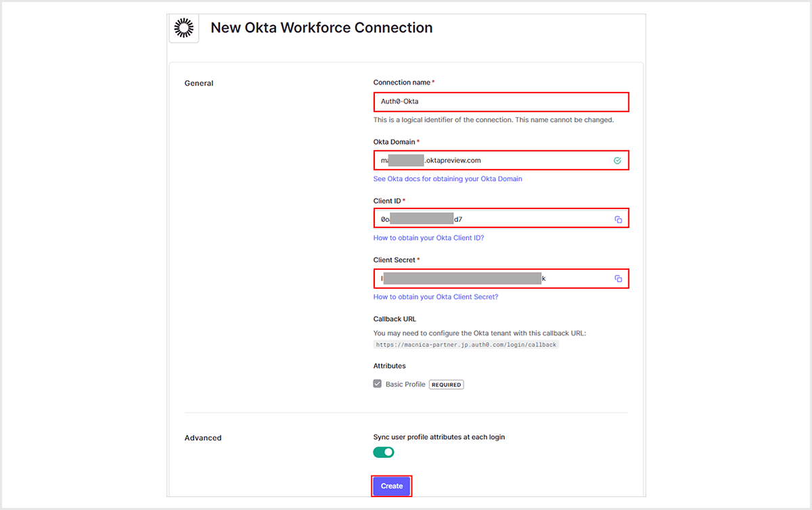Image resolution: width=812 pixels, height=510 pixels.
Task: Select the Client ID text field
Action: (x=528, y=220)
